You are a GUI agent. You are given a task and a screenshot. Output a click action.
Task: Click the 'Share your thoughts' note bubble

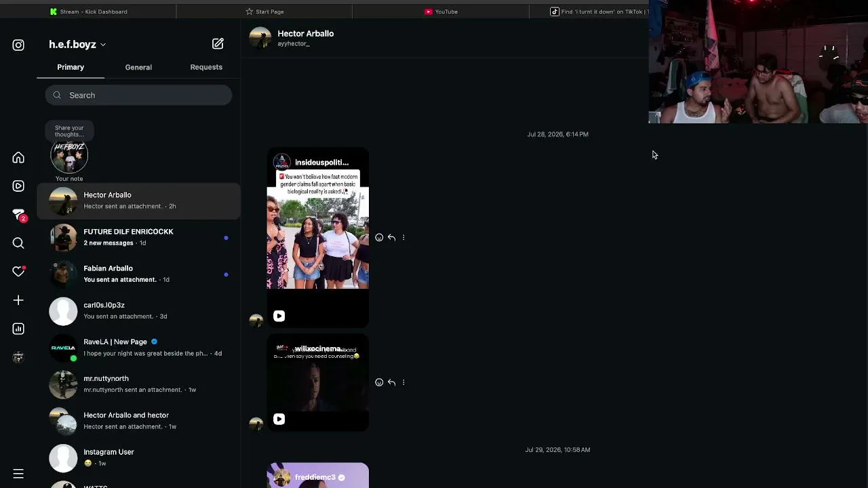[x=69, y=131]
